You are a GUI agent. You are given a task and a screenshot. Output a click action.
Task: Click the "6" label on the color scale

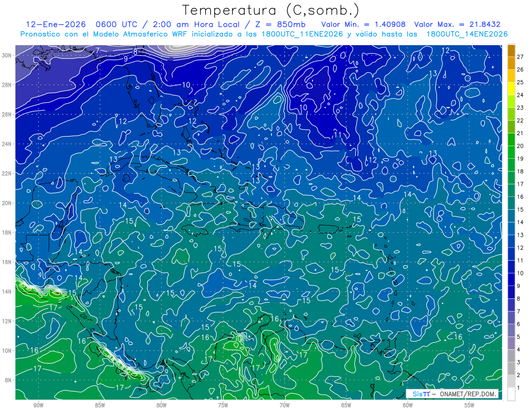pos(519,324)
